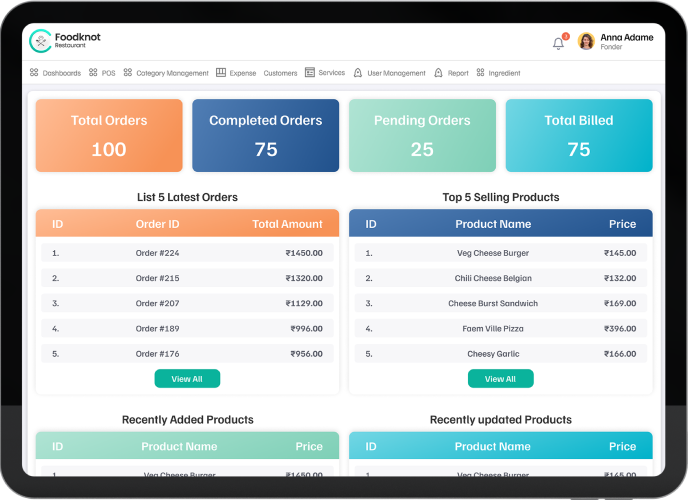
Task: Click View All under Top Selling Products
Action: (500, 379)
